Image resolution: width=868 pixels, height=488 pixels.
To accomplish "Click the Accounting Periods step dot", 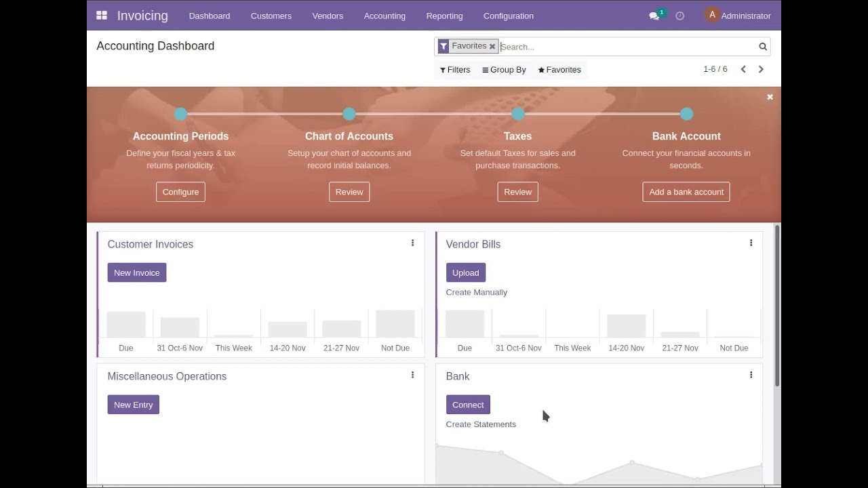I will click(180, 114).
